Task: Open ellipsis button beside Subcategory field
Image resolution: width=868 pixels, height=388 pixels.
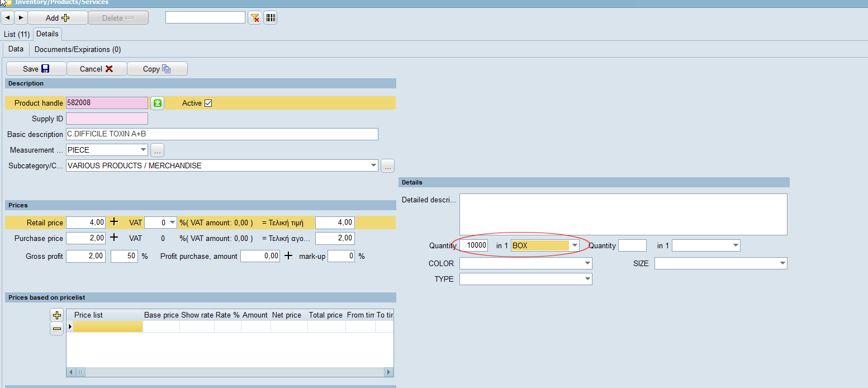Action: [x=387, y=165]
